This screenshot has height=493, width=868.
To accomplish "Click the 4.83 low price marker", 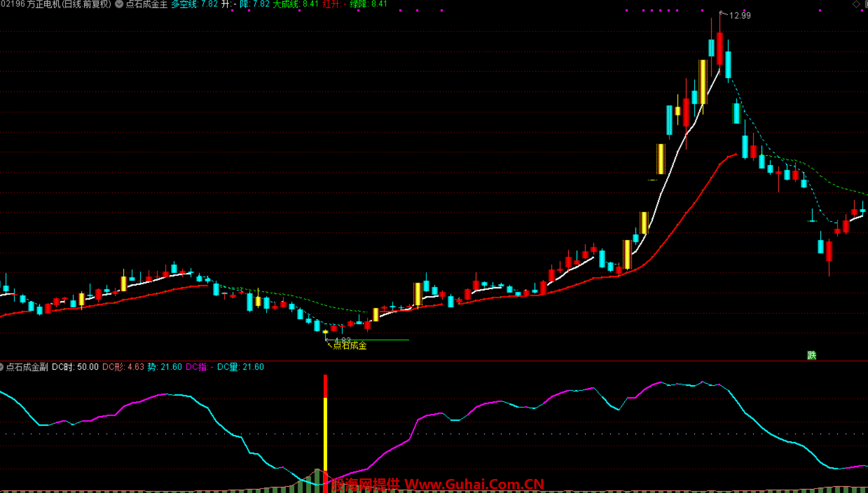I will 342,340.
